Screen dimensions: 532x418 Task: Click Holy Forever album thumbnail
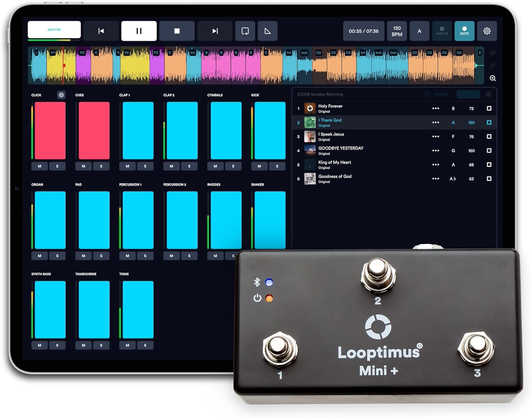click(310, 108)
